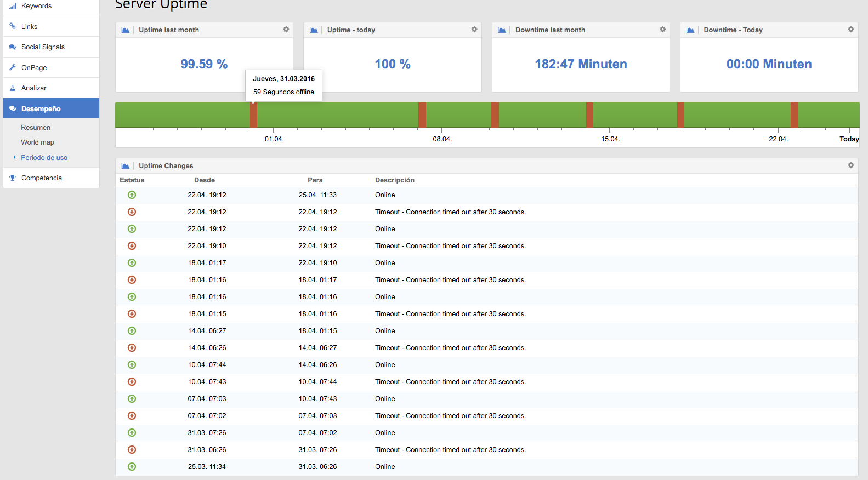Click the Competencia trophy icon
This screenshot has height=480, width=868.
(13, 178)
